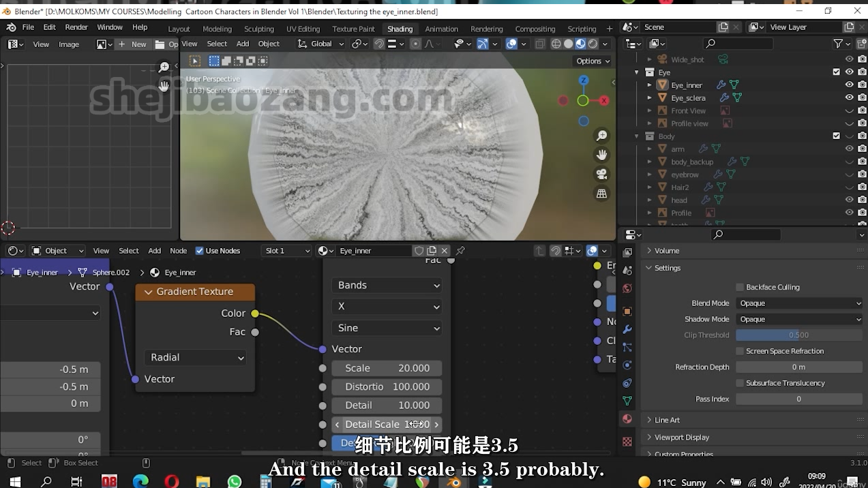
Task: Open the Render menu
Action: pyautogui.click(x=76, y=27)
